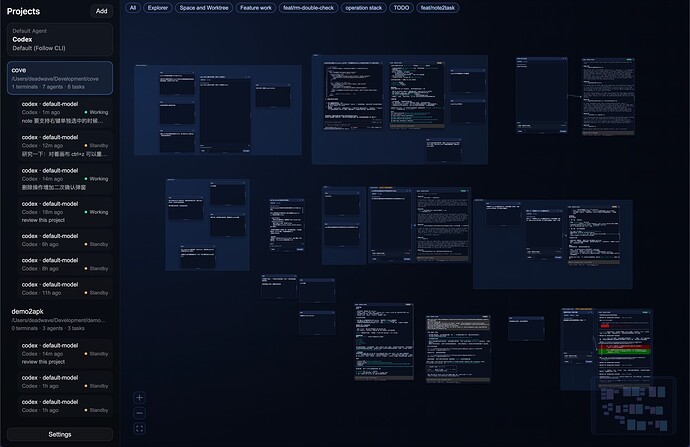690x447 pixels.
Task: Switch to the Feature work chip
Action: click(x=256, y=8)
